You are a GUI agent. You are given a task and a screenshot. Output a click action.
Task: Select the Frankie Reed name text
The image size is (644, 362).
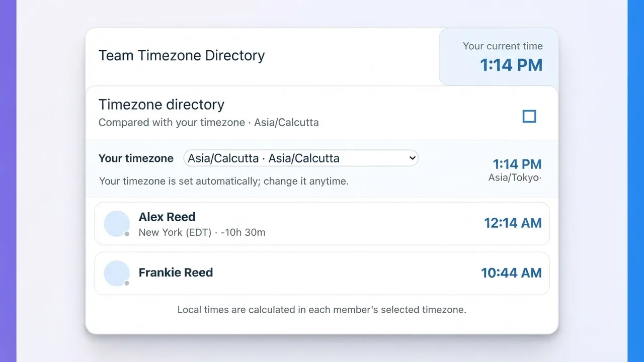pyautogui.click(x=176, y=273)
